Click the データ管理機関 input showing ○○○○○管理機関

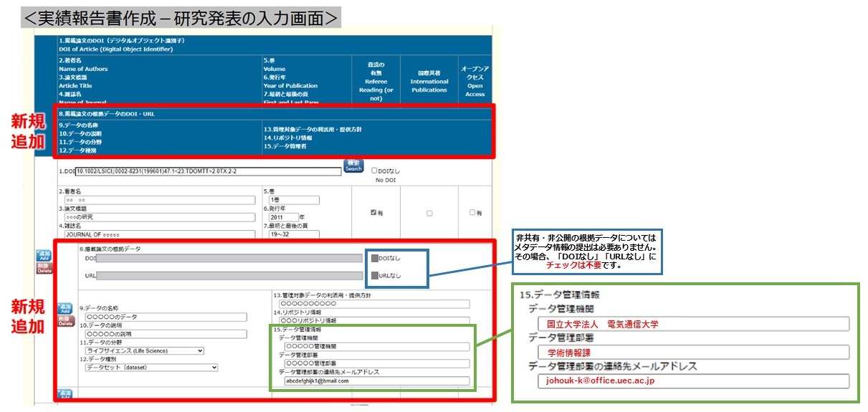tap(376, 346)
